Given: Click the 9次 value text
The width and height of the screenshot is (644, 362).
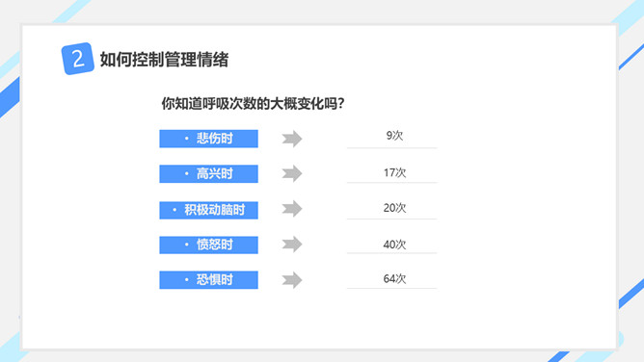Looking at the screenshot, I should click(394, 136).
